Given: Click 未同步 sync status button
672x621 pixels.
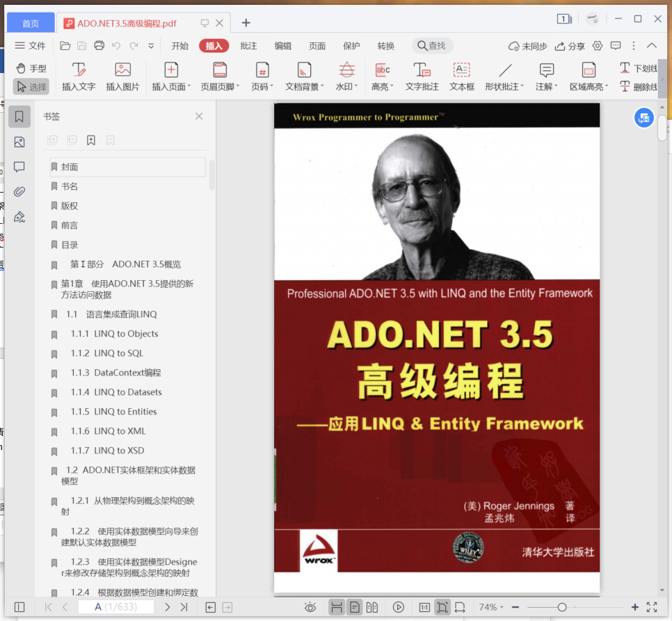Looking at the screenshot, I should [x=527, y=47].
